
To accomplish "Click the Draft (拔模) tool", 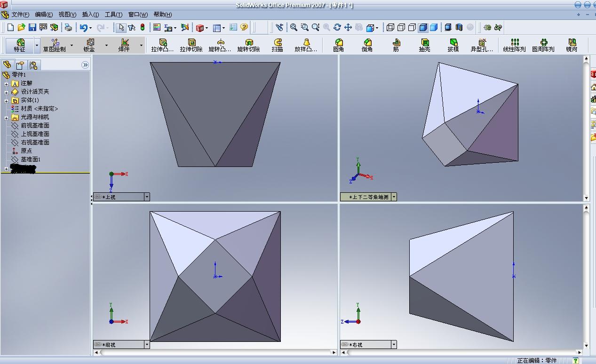I will [453, 46].
